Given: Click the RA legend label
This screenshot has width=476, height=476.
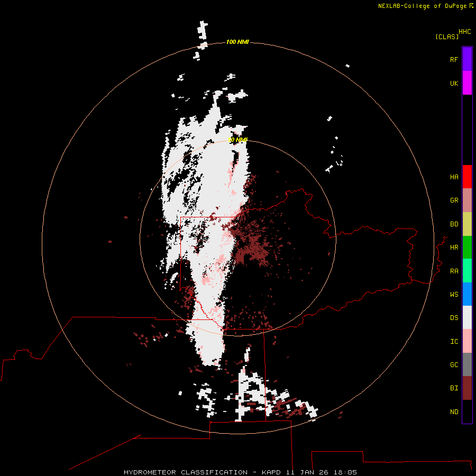Looking at the screenshot, I should pyautogui.click(x=454, y=271).
